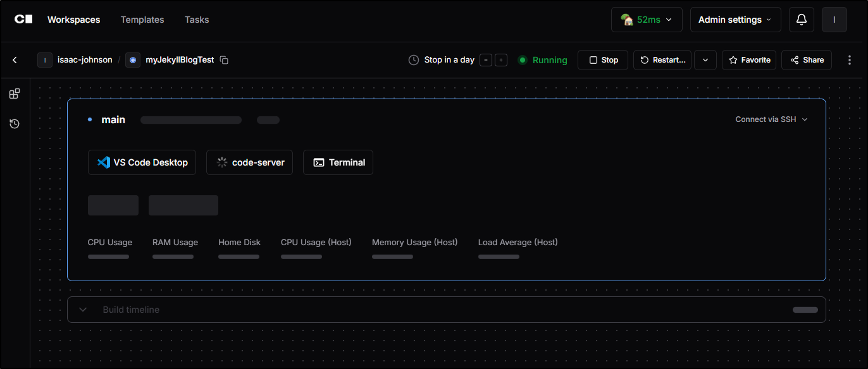The width and height of the screenshot is (868, 369).
Task: Click the back arrow icon
Action: tap(15, 60)
